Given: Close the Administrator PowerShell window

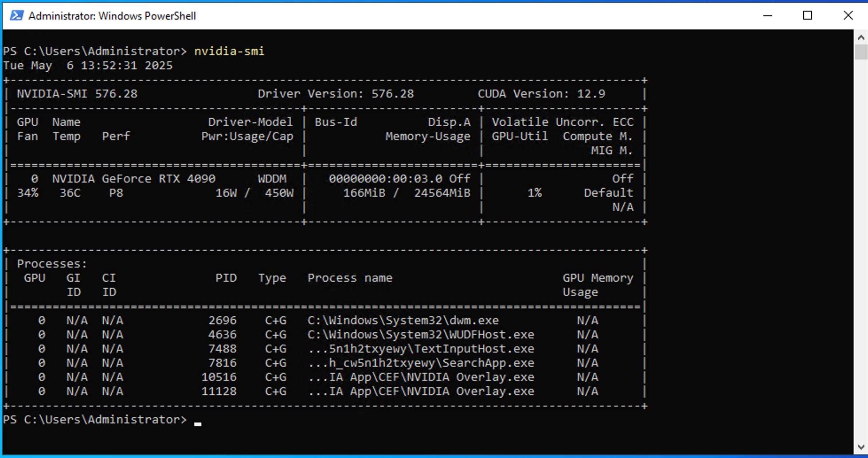Looking at the screenshot, I should pos(848,16).
